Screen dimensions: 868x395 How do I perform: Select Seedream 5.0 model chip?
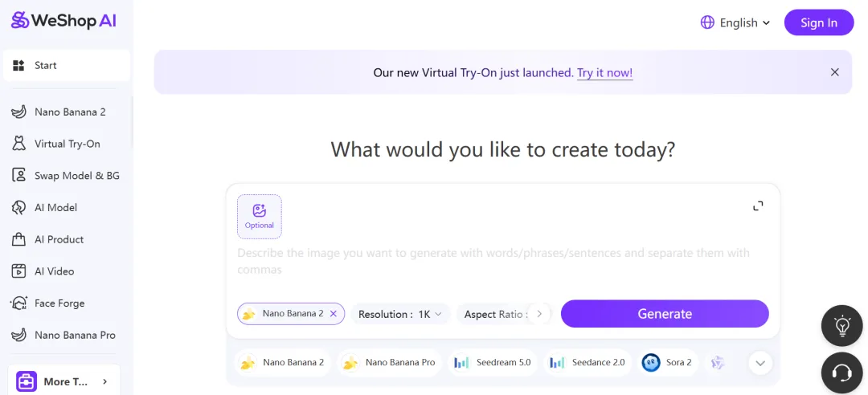tap(492, 363)
